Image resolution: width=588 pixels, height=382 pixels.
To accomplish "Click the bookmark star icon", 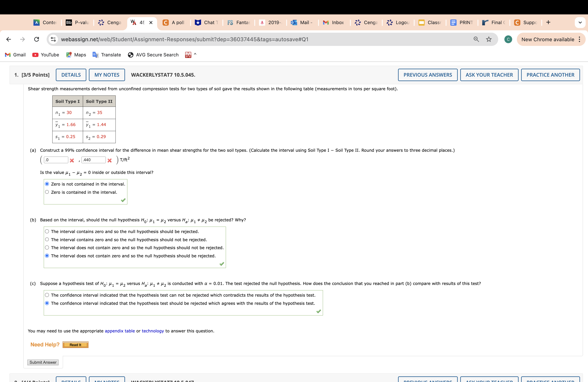I will click(x=489, y=39).
